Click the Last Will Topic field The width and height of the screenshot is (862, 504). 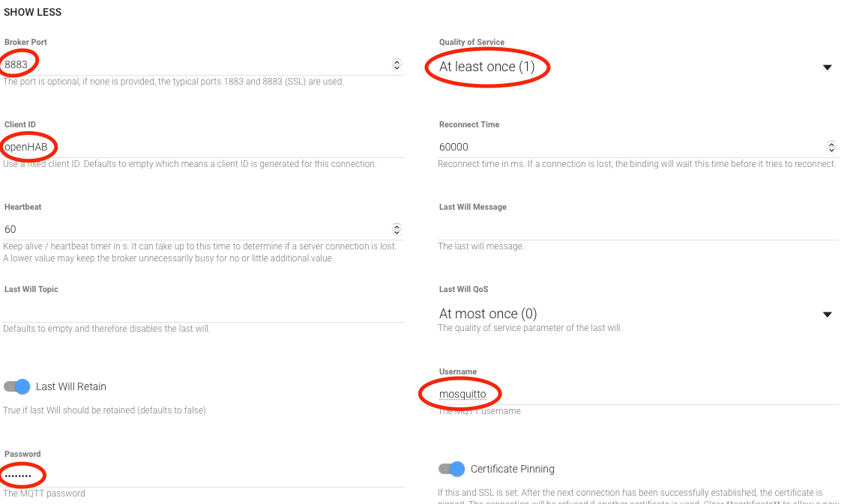coord(202,312)
